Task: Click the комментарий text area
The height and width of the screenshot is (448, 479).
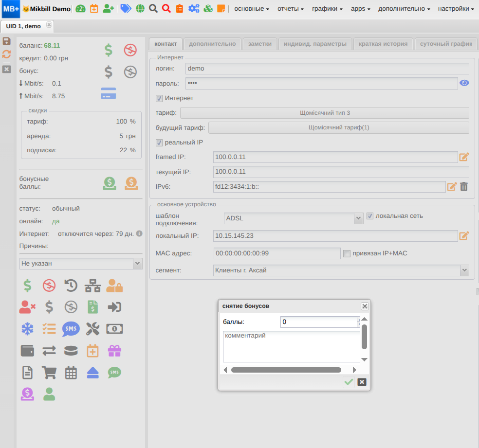Action: (292, 347)
